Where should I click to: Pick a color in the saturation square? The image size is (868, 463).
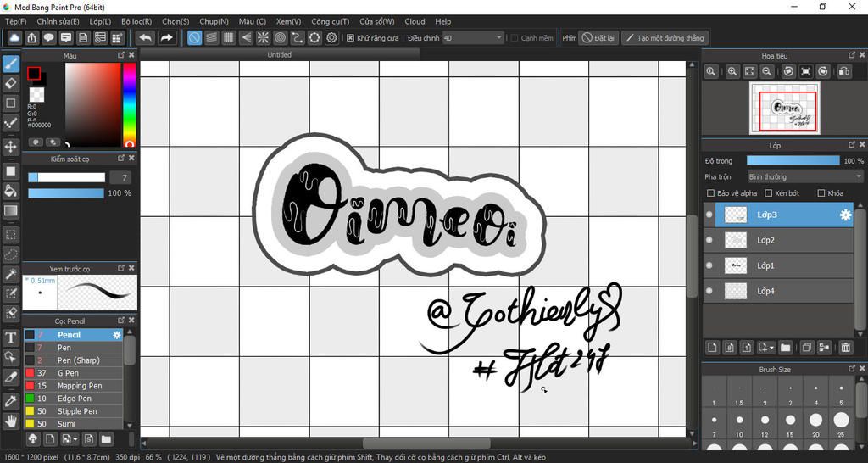(92, 104)
